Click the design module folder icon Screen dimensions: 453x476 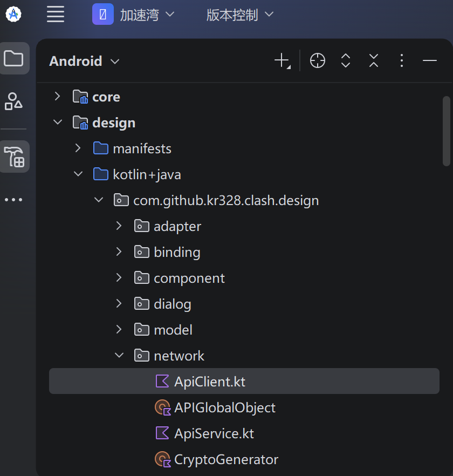click(x=80, y=123)
